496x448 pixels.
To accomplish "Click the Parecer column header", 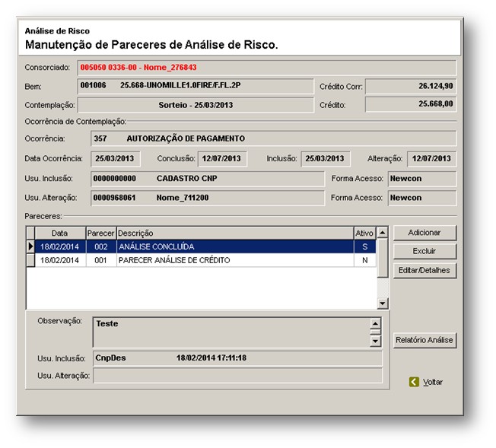I will 101,234.
